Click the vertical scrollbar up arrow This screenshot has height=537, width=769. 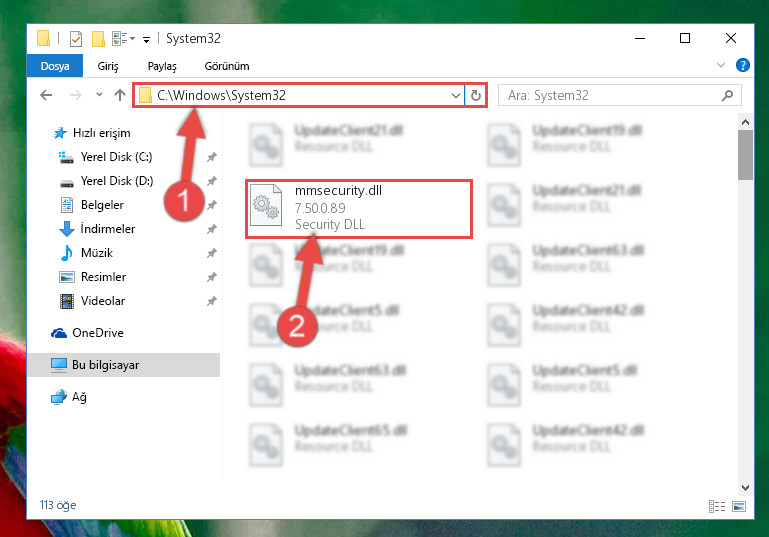tap(745, 122)
